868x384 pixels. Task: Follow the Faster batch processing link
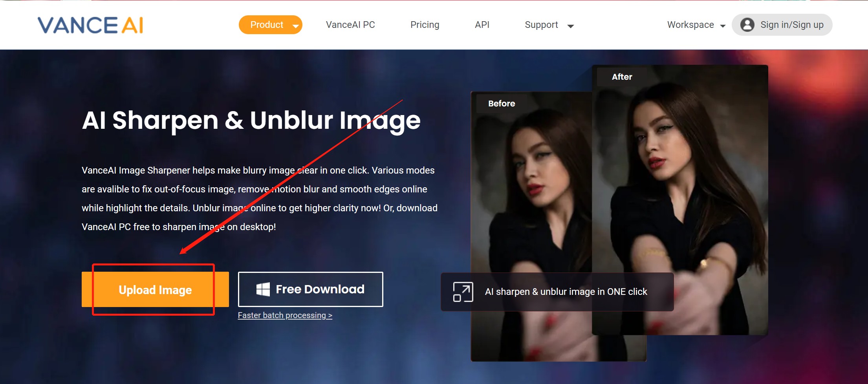[285, 315]
